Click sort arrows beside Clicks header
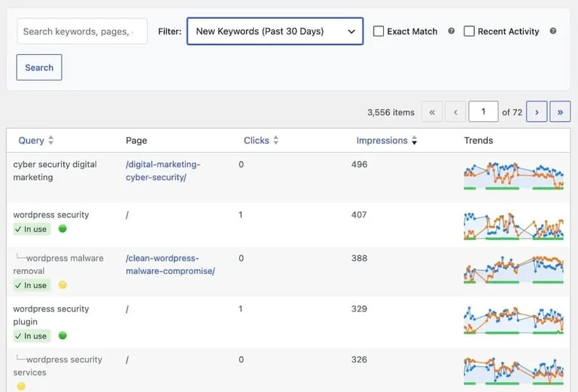 275,140
